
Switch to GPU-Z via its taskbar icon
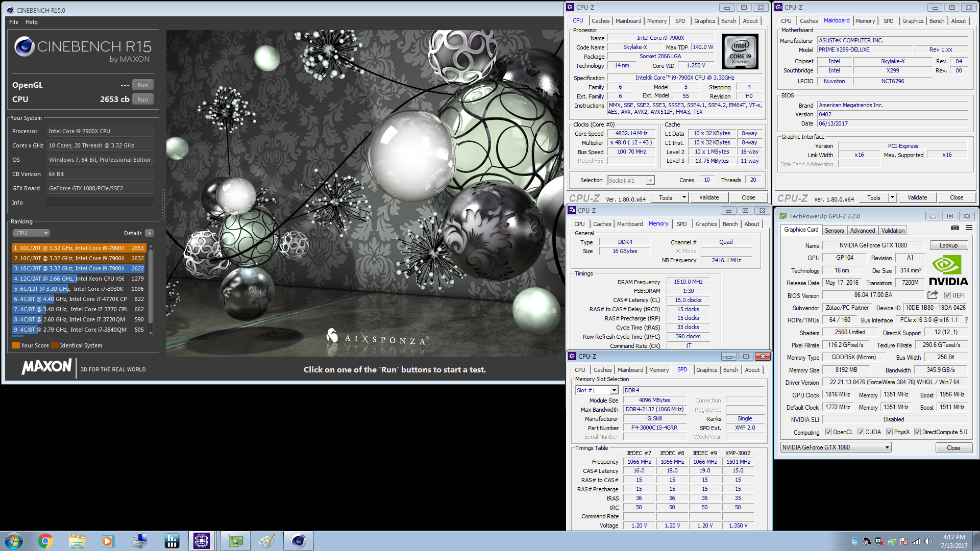click(x=235, y=541)
